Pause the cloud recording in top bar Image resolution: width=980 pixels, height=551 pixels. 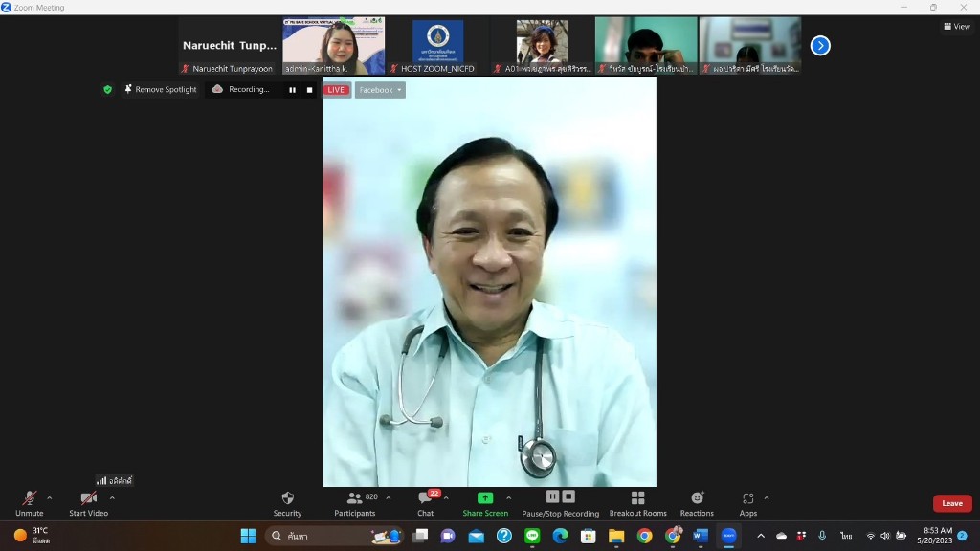click(292, 90)
